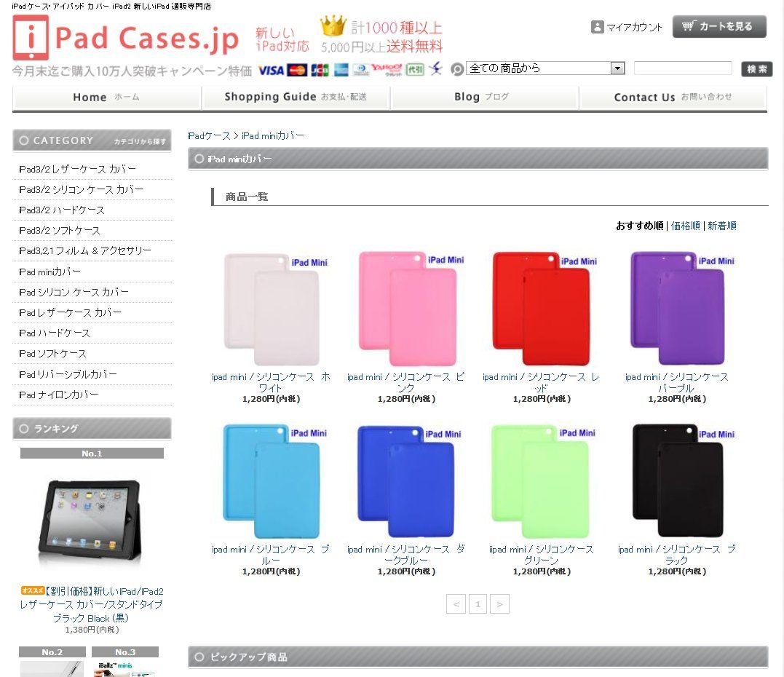
Task: Select iPad ハードケース category
Action: click(x=54, y=333)
